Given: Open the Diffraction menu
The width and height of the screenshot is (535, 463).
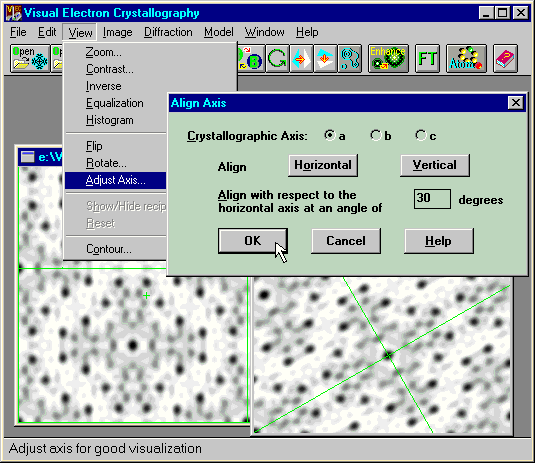Looking at the screenshot, I should (x=168, y=32).
